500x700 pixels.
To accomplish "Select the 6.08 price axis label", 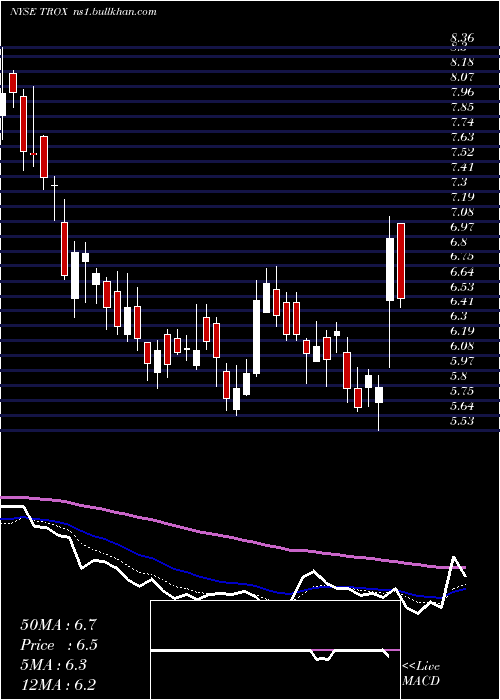I will click(x=462, y=346).
